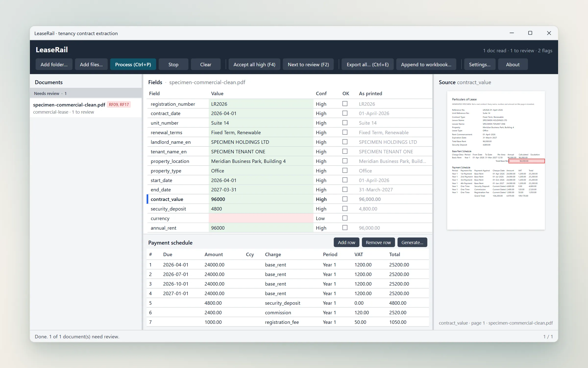
Task: Tick OK checkbox for contract_value
Action: [345, 199]
